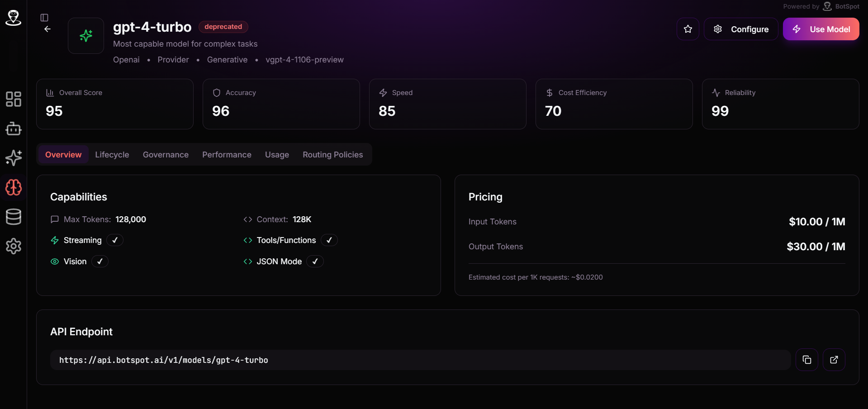The image size is (868, 409).
Task: Open the Routing Policies tab
Action: click(333, 155)
